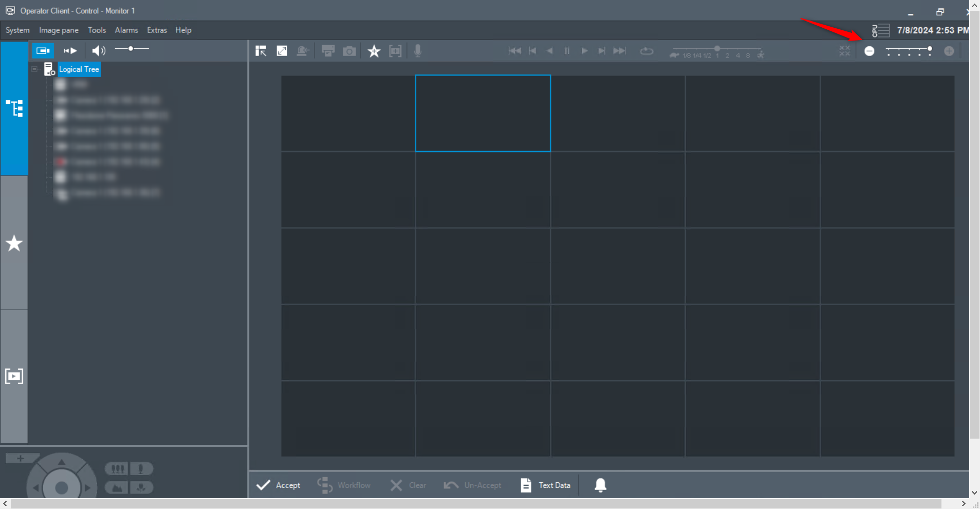
Task: Select the highlighted image pane cell
Action: click(483, 114)
